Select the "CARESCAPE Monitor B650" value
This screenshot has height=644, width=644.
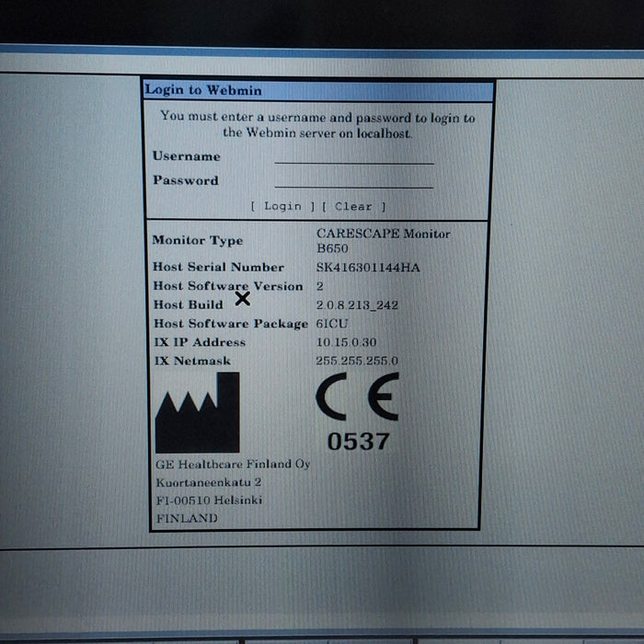pyautogui.click(x=384, y=241)
